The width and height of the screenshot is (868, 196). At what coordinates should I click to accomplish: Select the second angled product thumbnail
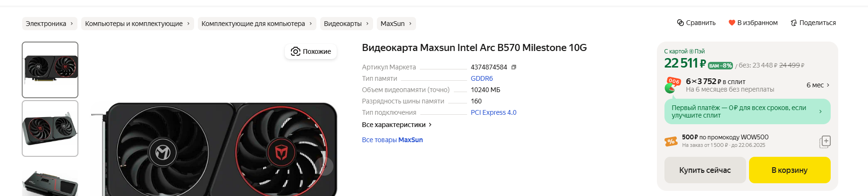coord(50,128)
